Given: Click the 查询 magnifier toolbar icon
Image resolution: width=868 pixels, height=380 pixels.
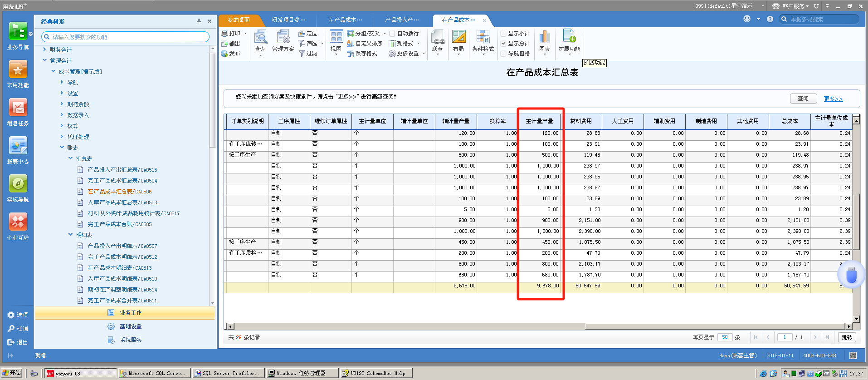Looking at the screenshot, I should tap(260, 37).
